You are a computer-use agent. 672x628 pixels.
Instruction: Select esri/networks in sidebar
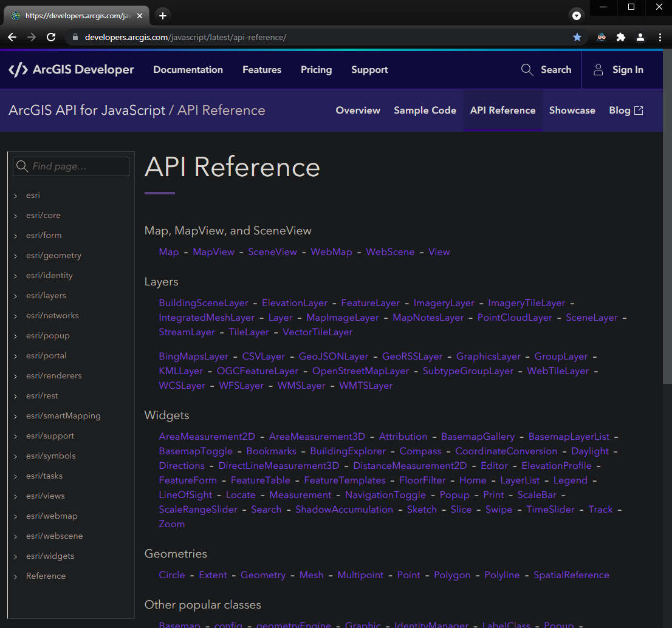click(x=52, y=316)
